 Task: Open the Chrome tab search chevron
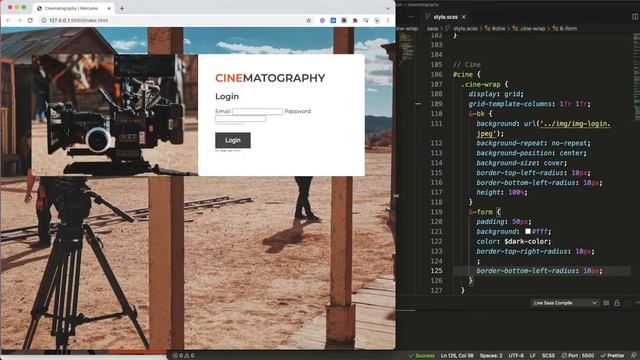387,8
